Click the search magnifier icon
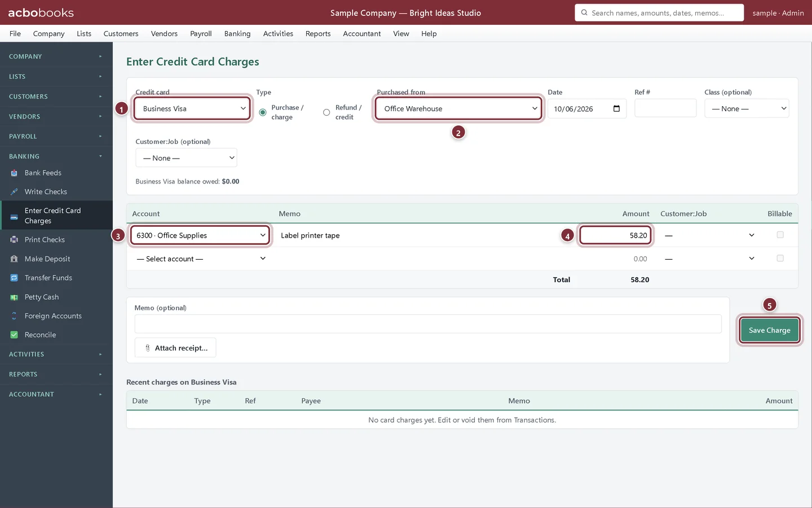Viewport: 812px width, 508px height. coord(584,12)
